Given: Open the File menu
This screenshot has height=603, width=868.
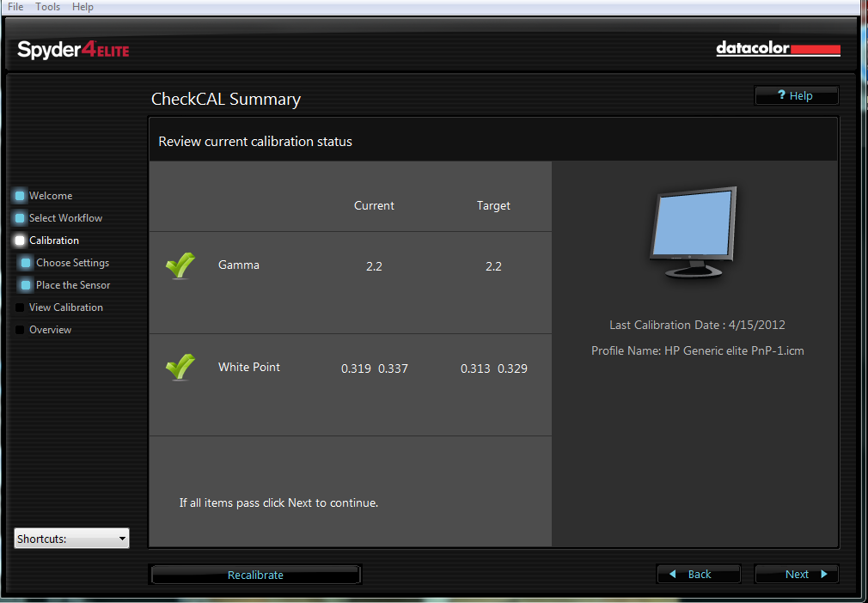Looking at the screenshot, I should tap(15, 7).
